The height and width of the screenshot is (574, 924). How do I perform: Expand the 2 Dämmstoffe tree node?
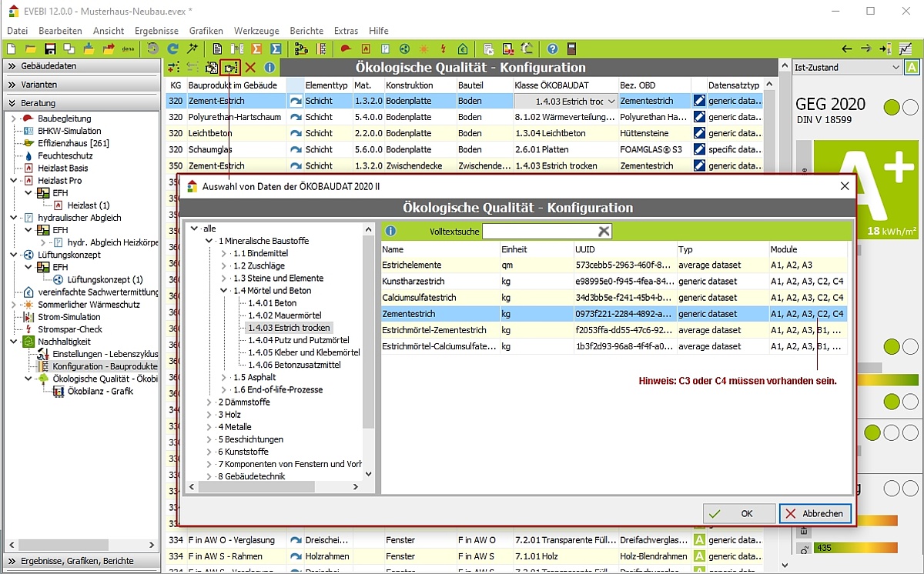coord(209,402)
